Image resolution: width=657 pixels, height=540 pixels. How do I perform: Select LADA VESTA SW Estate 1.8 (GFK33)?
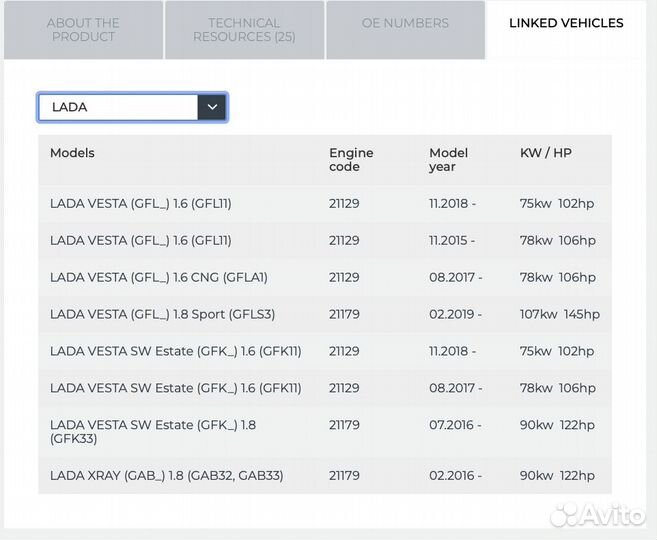[x=153, y=432]
